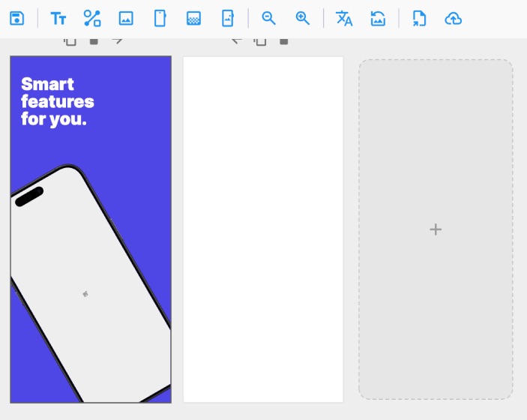Move the first screenshot right with the arrow
Screen dimensions: 527x420
click(117, 41)
